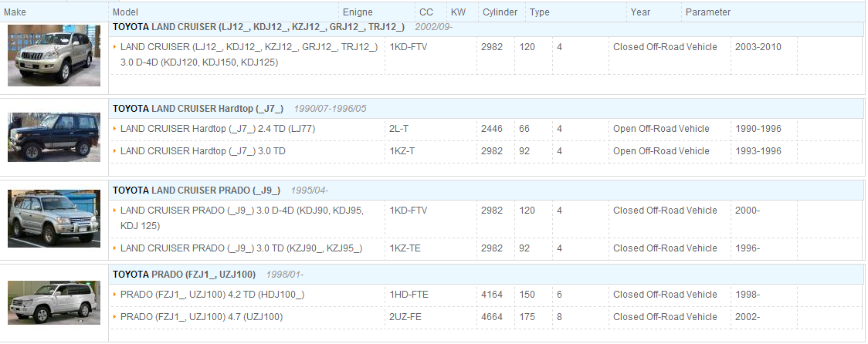This screenshot has width=868, height=344.
Task: Click the Enigne column header
Action: (358, 12)
